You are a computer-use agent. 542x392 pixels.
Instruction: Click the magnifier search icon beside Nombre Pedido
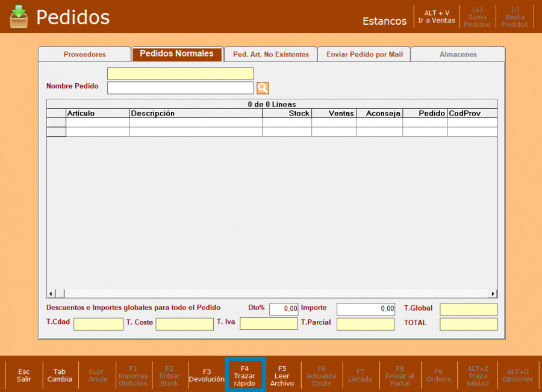point(263,88)
